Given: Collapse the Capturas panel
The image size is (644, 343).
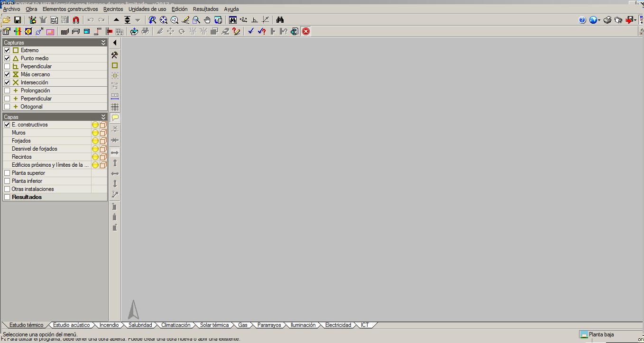Looking at the screenshot, I should pyautogui.click(x=103, y=43).
